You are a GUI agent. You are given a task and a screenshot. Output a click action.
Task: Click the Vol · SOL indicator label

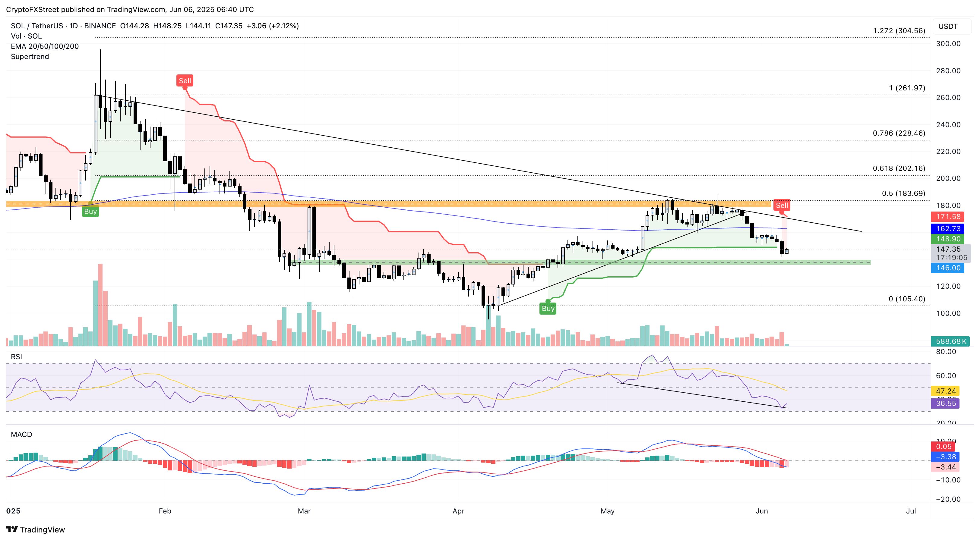tap(26, 36)
